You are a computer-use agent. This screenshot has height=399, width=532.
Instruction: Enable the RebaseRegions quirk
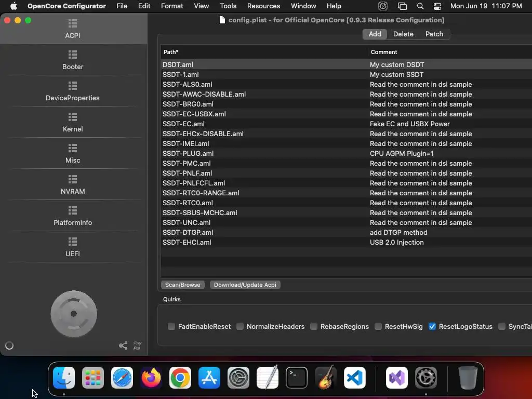click(x=314, y=326)
